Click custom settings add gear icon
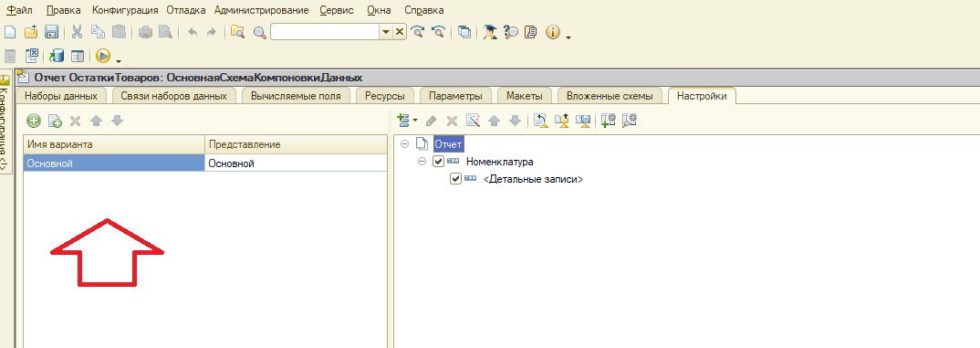 (x=608, y=121)
